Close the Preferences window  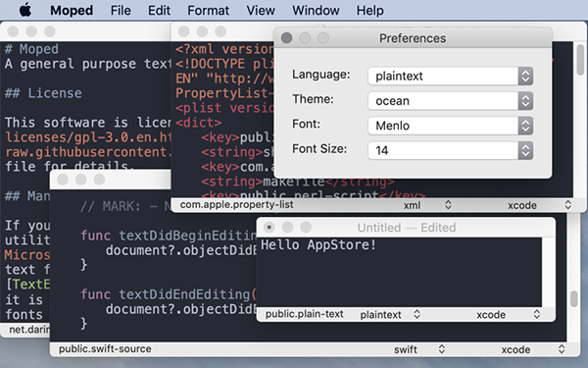tap(286, 38)
